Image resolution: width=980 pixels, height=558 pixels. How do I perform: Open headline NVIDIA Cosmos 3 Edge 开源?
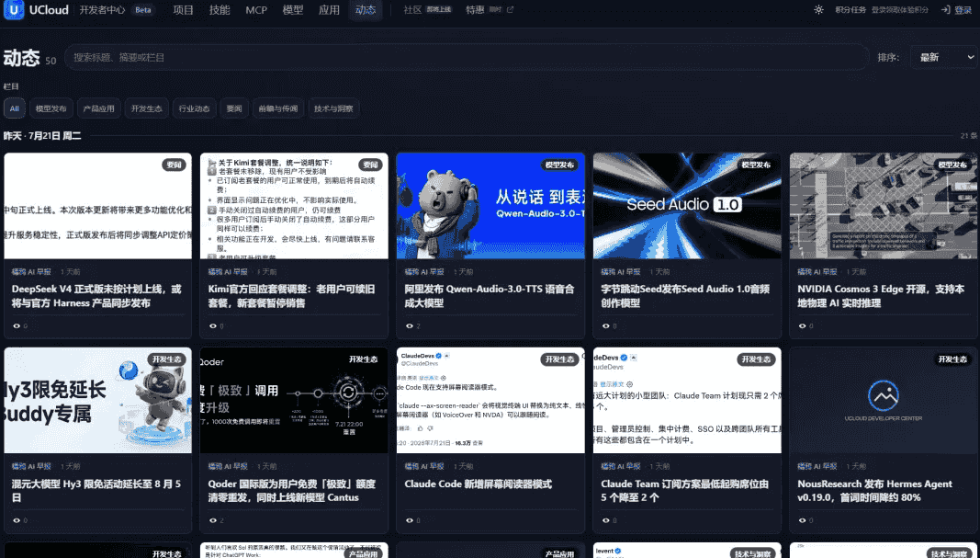881,296
